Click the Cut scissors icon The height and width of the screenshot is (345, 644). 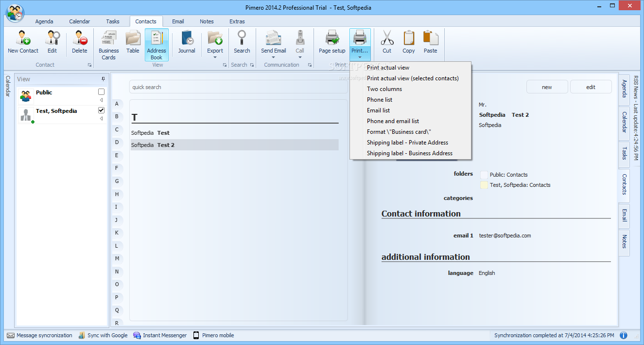click(387, 38)
